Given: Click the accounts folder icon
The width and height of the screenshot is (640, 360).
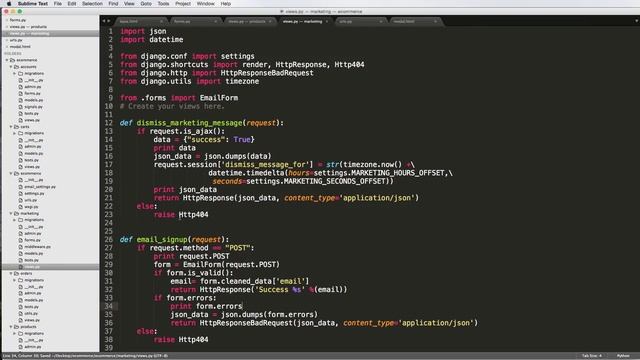Looking at the screenshot, I should 16,67.
